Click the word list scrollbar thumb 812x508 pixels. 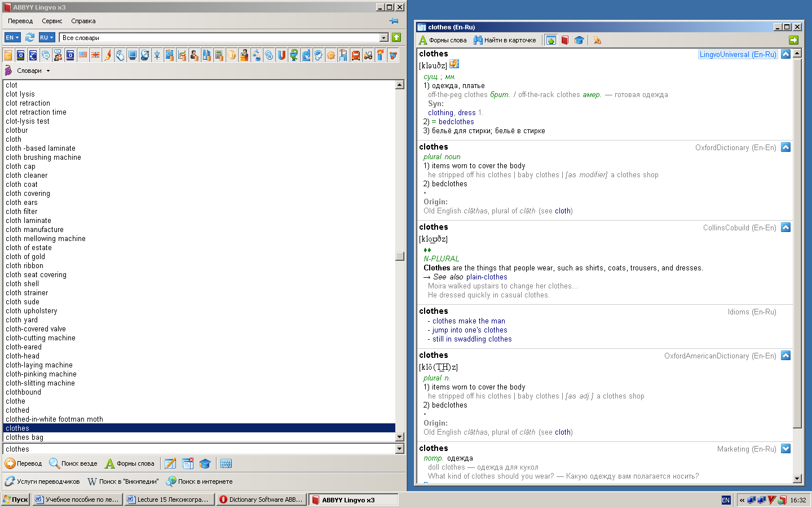[x=400, y=256]
